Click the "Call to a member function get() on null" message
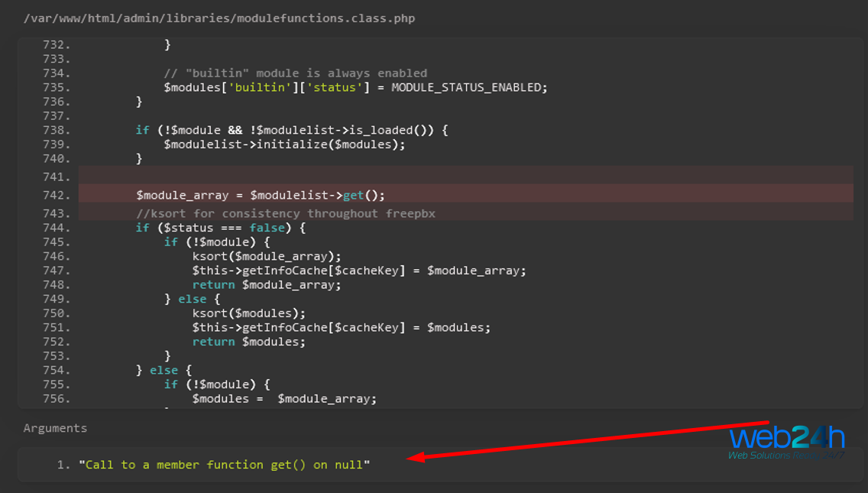Viewport: 868px width, 493px height. 224,465
